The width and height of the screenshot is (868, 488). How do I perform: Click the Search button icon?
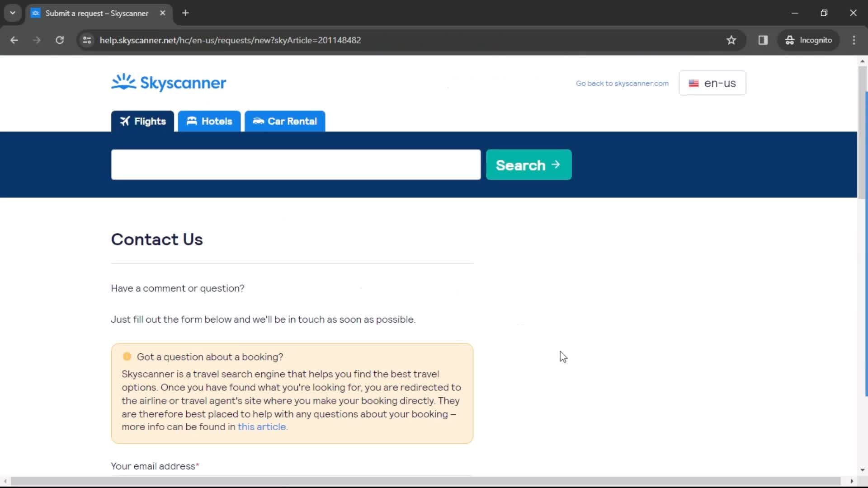tap(557, 164)
